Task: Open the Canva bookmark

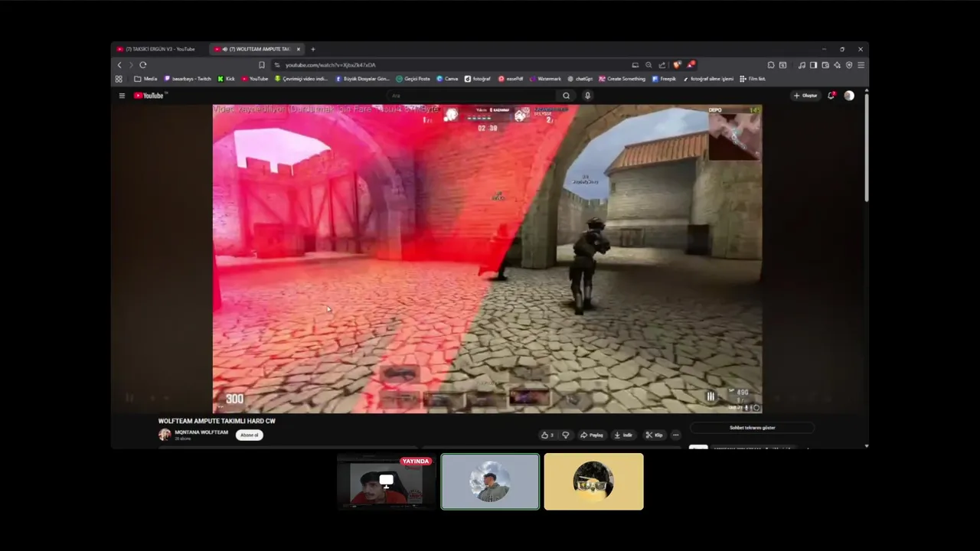Action: tap(448, 79)
